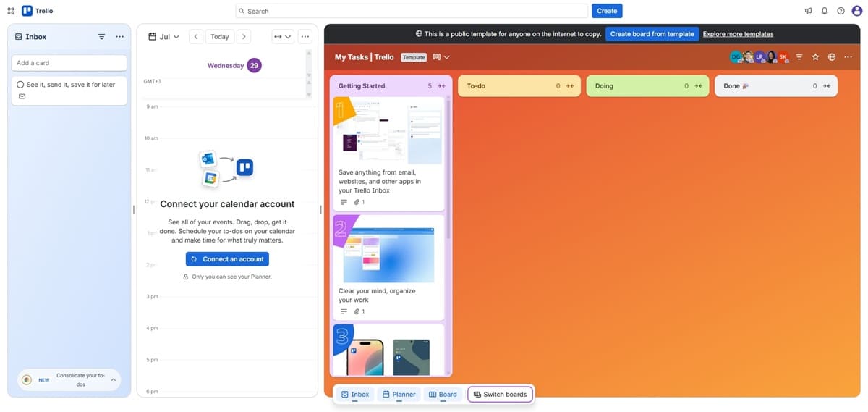Open the Inbox filter icon
The width and height of the screenshot is (868, 412).
pos(101,37)
